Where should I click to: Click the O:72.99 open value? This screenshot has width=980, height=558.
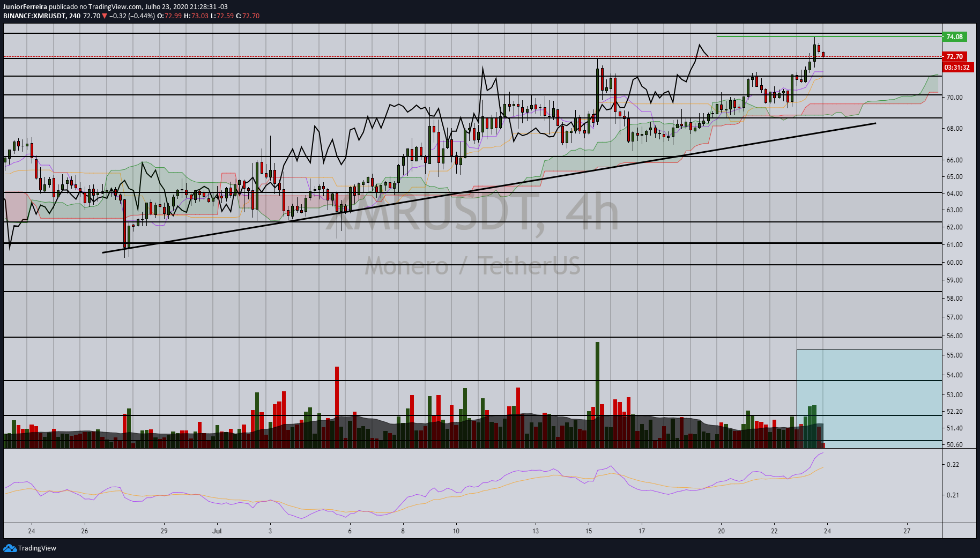(170, 16)
